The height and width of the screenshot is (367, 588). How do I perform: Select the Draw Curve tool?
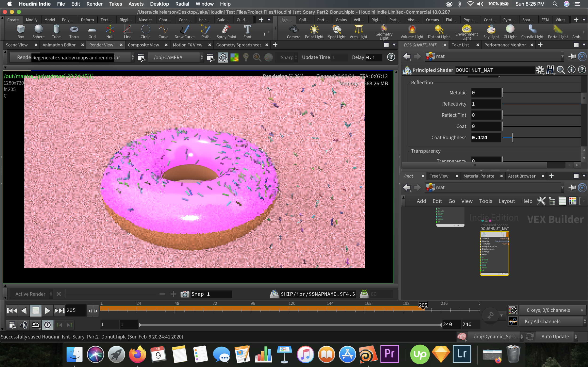[184, 32]
